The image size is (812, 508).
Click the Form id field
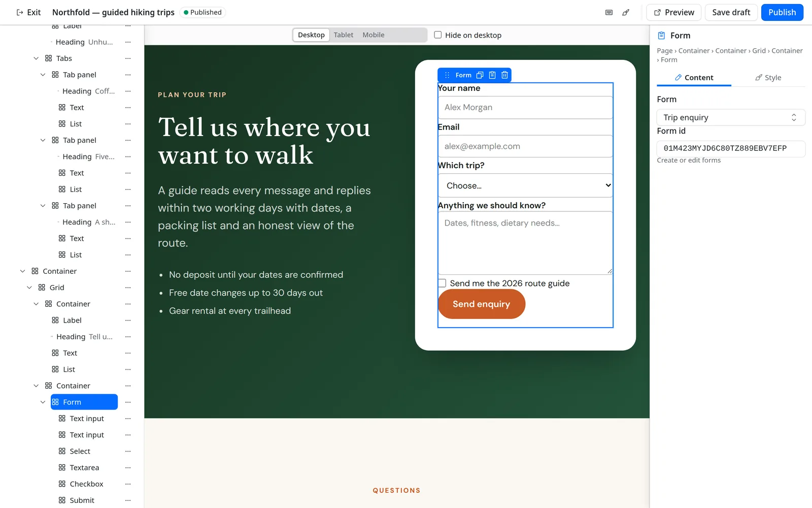pyautogui.click(x=731, y=148)
